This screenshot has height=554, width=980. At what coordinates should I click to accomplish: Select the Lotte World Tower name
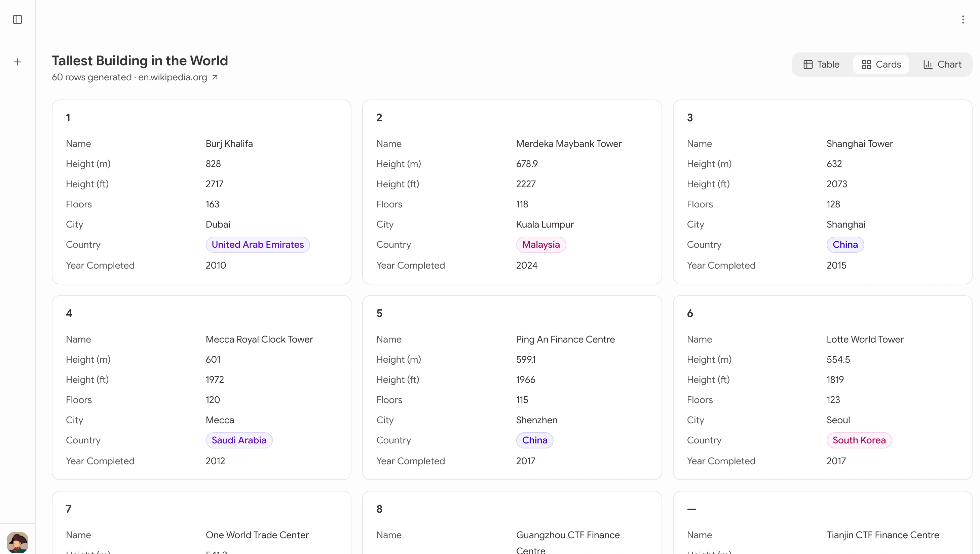click(865, 340)
